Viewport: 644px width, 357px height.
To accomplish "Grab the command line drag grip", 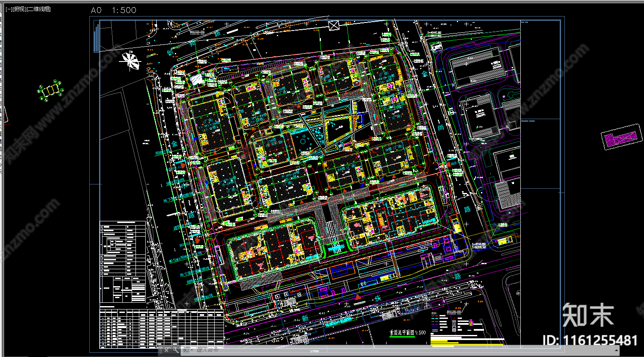I will (160, 350).
